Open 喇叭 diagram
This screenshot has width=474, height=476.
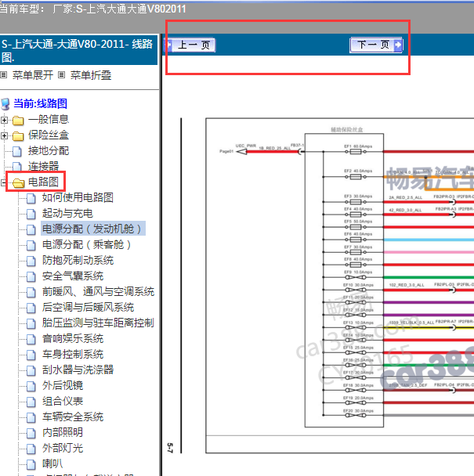[52, 463]
